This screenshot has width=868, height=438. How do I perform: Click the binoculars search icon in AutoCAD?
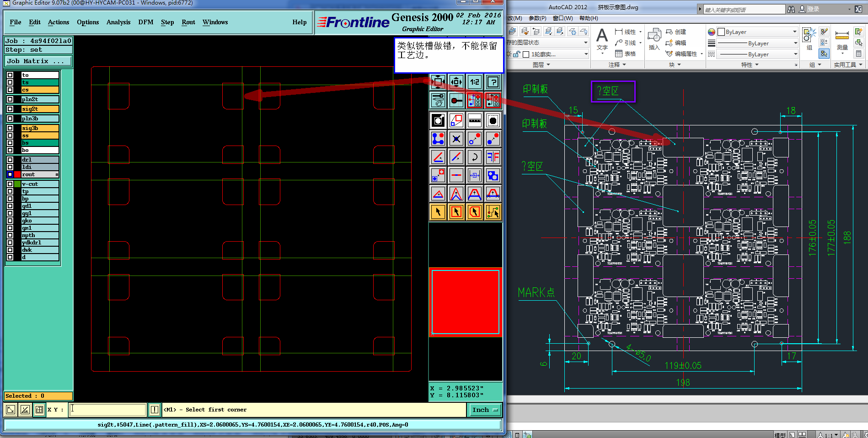[x=791, y=9]
